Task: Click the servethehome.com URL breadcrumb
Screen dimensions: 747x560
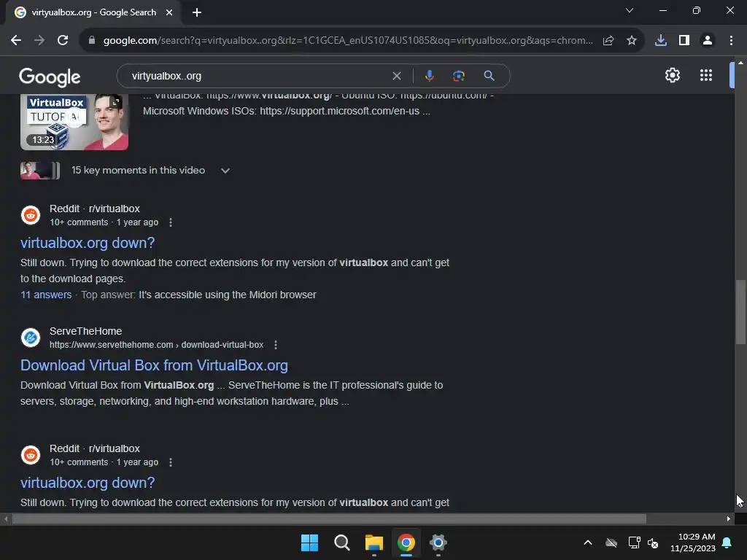Action: 156,345
